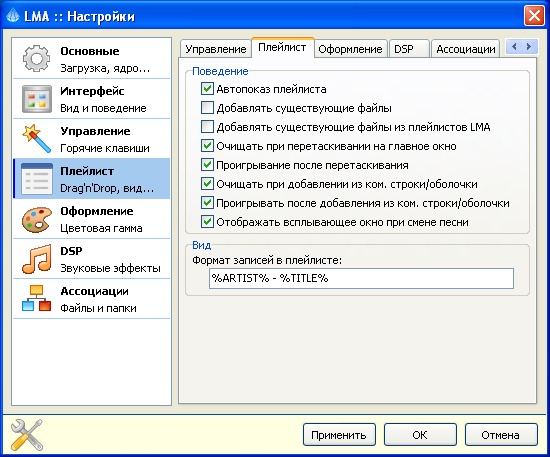Disable Отображать всплывающее окно при смене песни
The width and height of the screenshot is (550, 457).
207,222
